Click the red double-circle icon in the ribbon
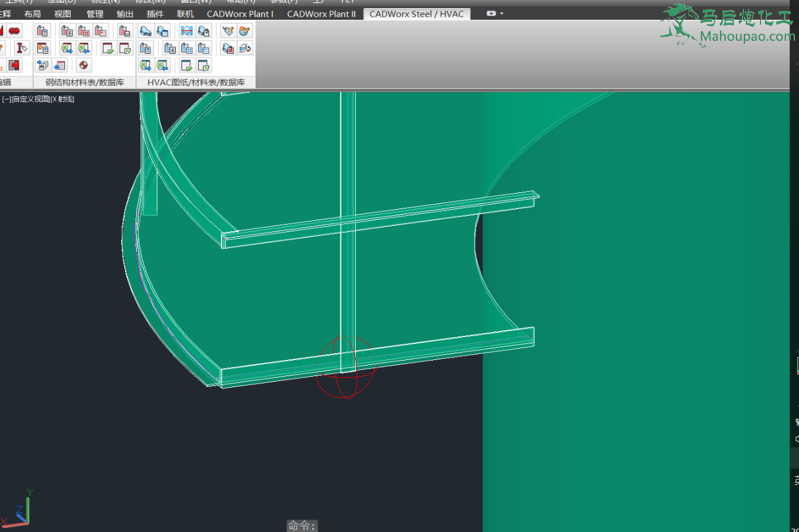The width and height of the screenshot is (799, 532). (14, 30)
